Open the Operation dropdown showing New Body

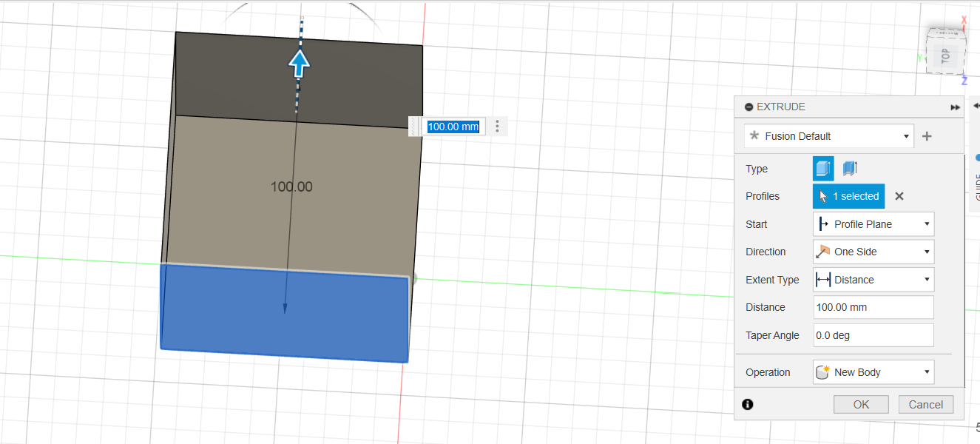(x=873, y=372)
